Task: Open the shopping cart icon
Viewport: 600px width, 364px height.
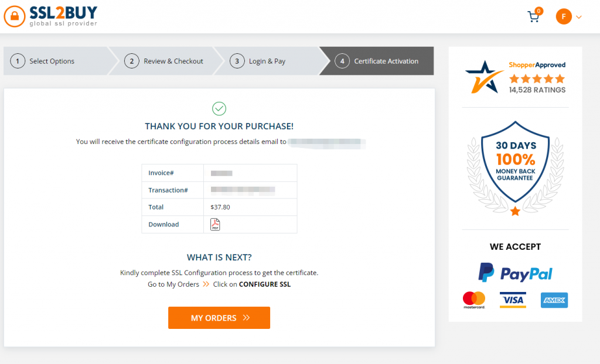Action: [x=534, y=16]
